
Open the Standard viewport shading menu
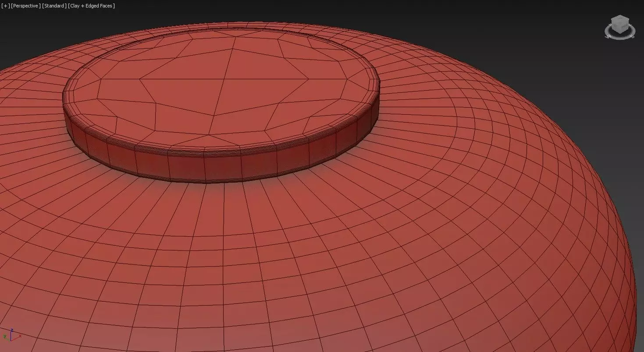55,6
